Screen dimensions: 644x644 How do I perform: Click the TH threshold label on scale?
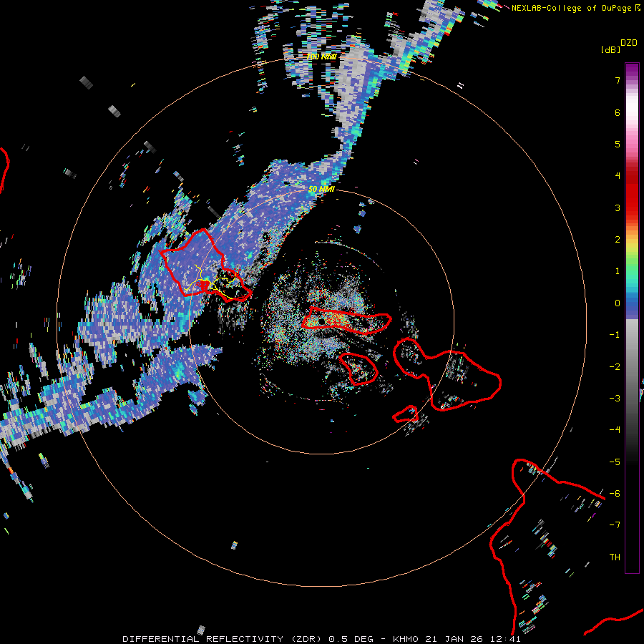point(615,557)
